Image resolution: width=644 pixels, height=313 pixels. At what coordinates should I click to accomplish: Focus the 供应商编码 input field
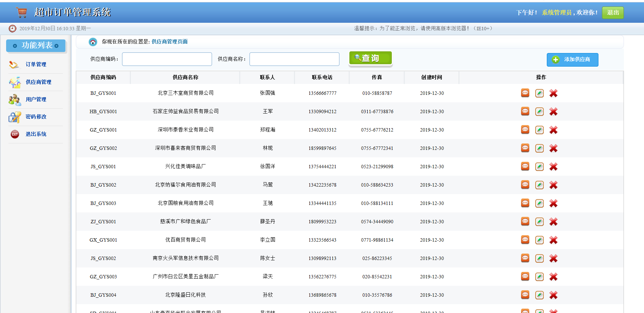167,59
